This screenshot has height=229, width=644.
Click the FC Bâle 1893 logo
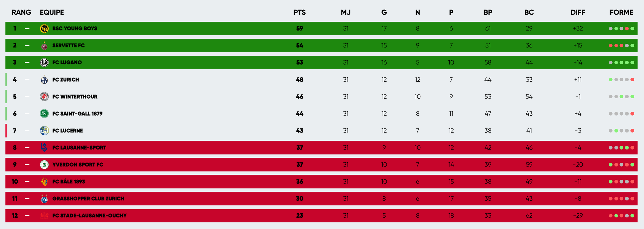[x=44, y=182]
